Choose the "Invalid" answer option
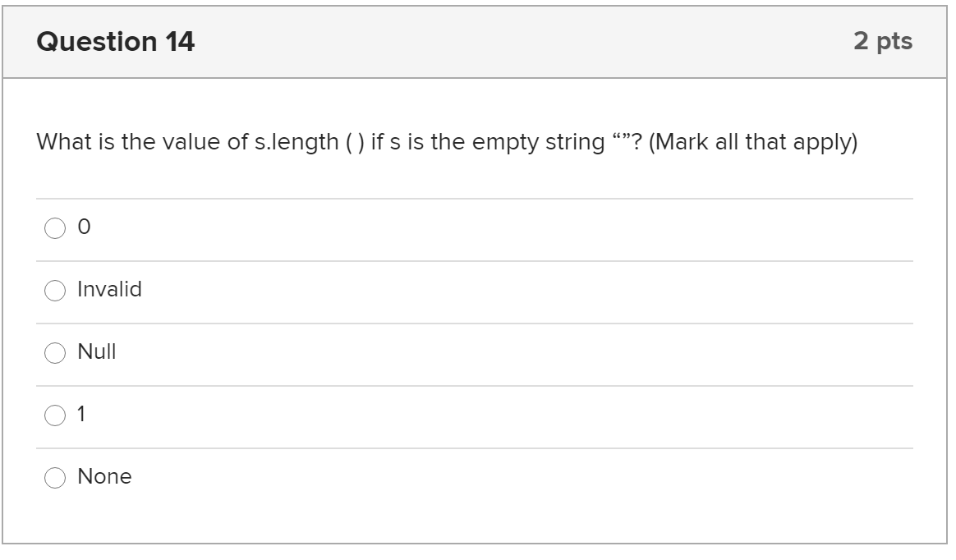956x560 pixels. [x=54, y=289]
